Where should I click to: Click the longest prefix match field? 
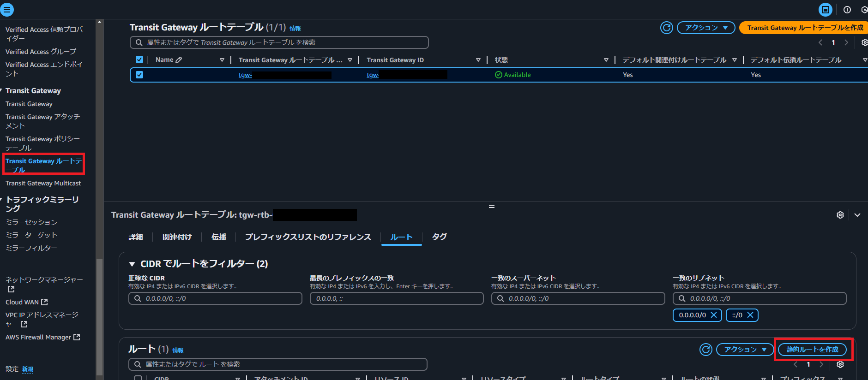point(397,298)
